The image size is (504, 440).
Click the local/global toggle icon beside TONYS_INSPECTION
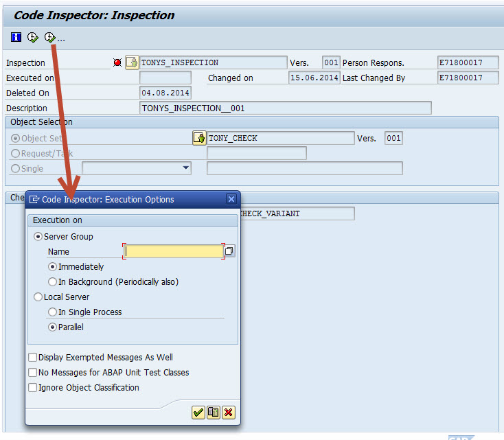[132, 62]
